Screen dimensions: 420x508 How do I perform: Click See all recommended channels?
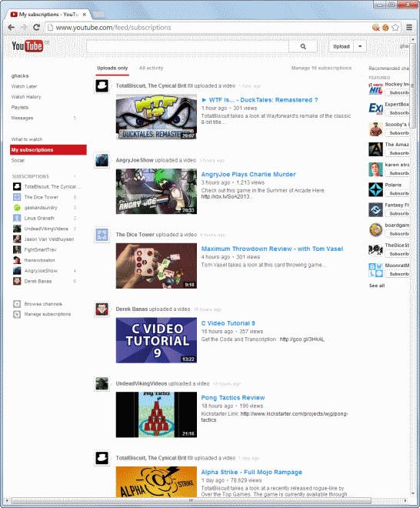[x=377, y=286]
